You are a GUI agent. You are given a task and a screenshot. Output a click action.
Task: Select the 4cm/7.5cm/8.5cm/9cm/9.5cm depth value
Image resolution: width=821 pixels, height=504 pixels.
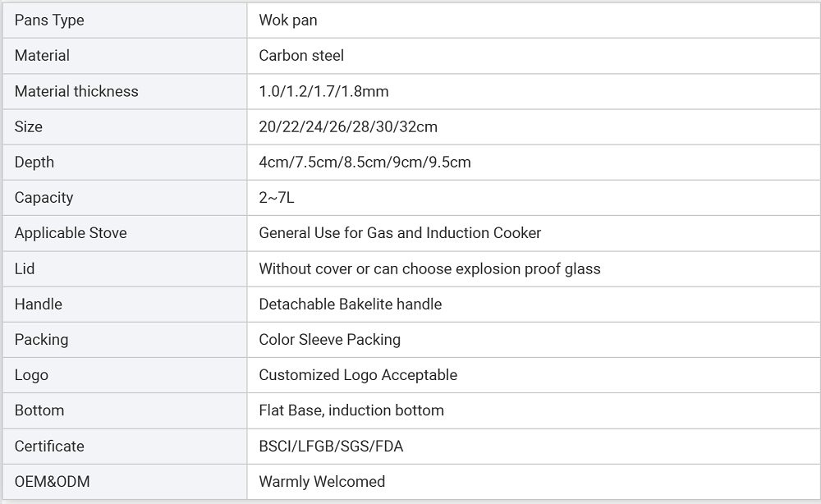[x=365, y=163]
